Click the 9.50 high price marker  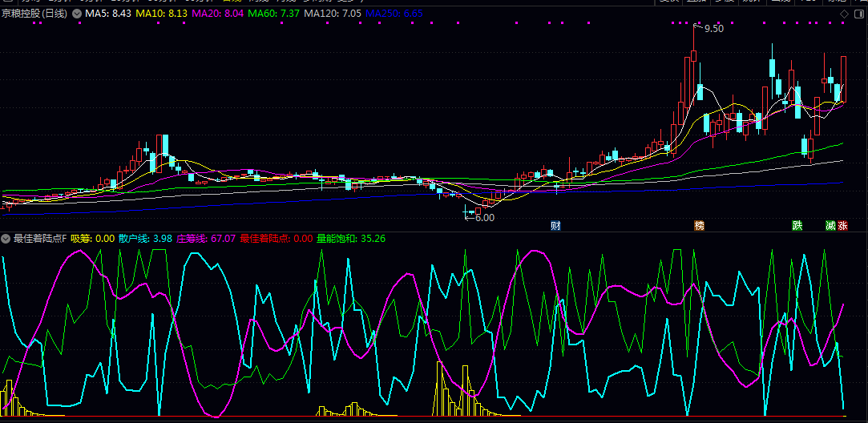(x=713, y=28)
